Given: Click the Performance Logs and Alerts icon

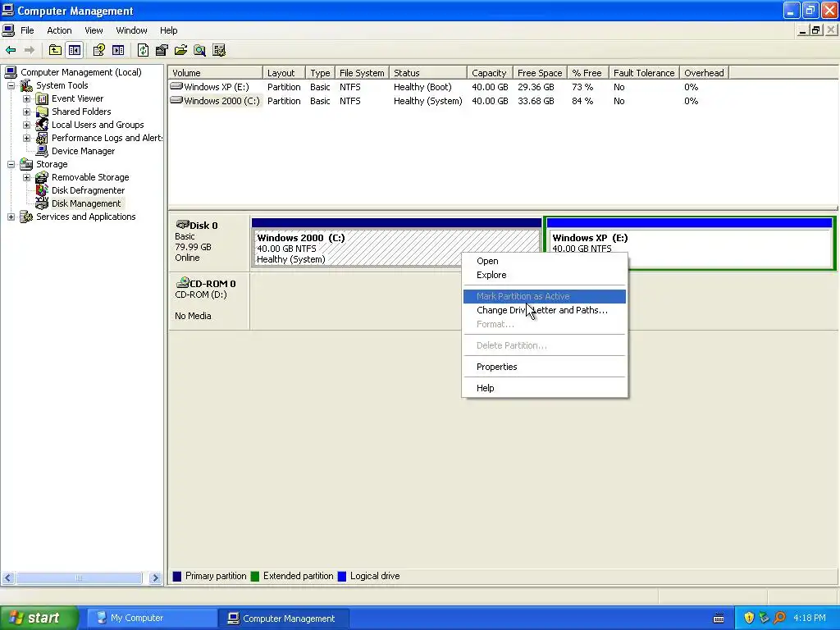Looking at the screenshot, I should (42, 138).
